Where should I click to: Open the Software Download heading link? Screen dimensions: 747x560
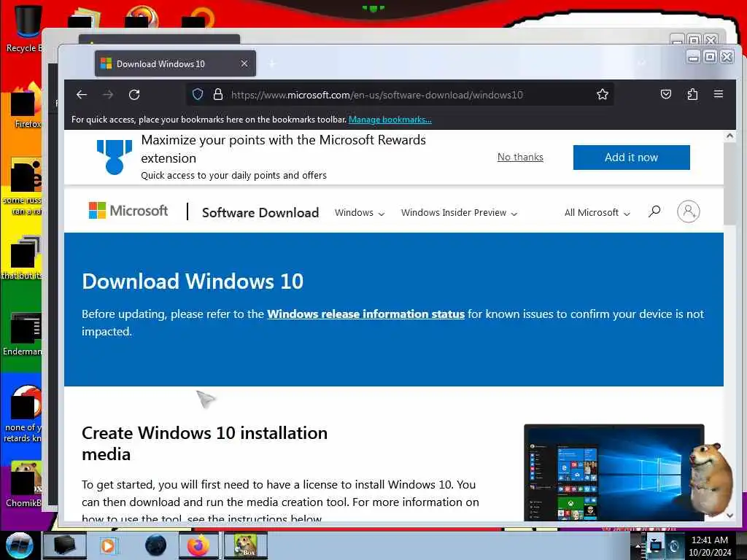click(260, 212)
